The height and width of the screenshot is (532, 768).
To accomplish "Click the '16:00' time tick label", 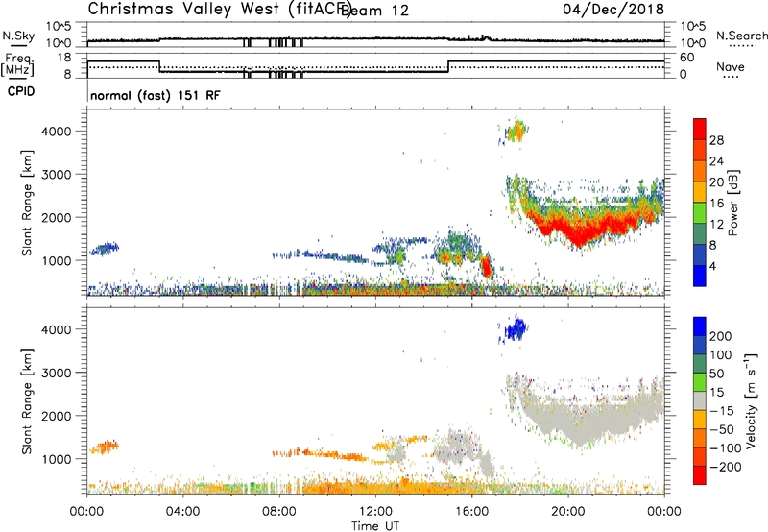I will click(x=471, y=512).
